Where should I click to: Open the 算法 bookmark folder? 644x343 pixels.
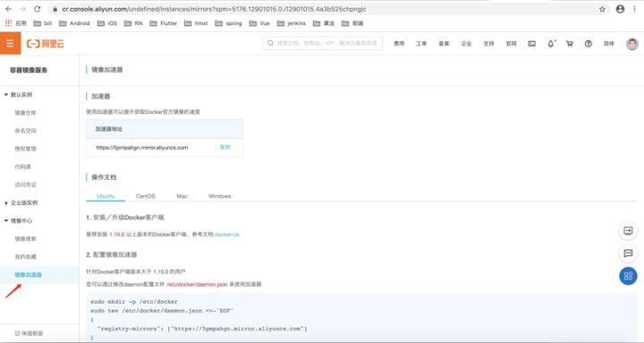tap(324, 23)
